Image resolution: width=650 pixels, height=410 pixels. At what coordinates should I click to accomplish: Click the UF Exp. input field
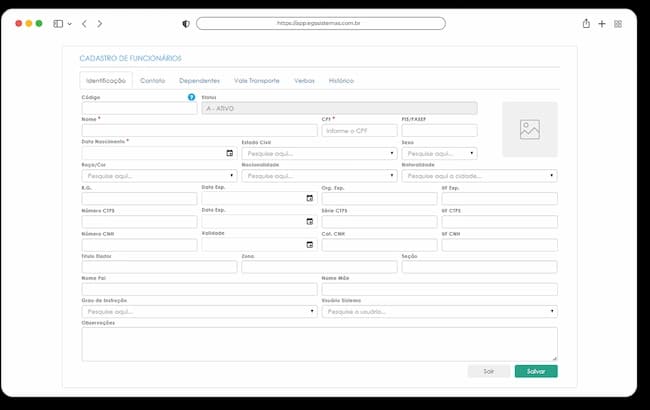(x=500, y=198)
